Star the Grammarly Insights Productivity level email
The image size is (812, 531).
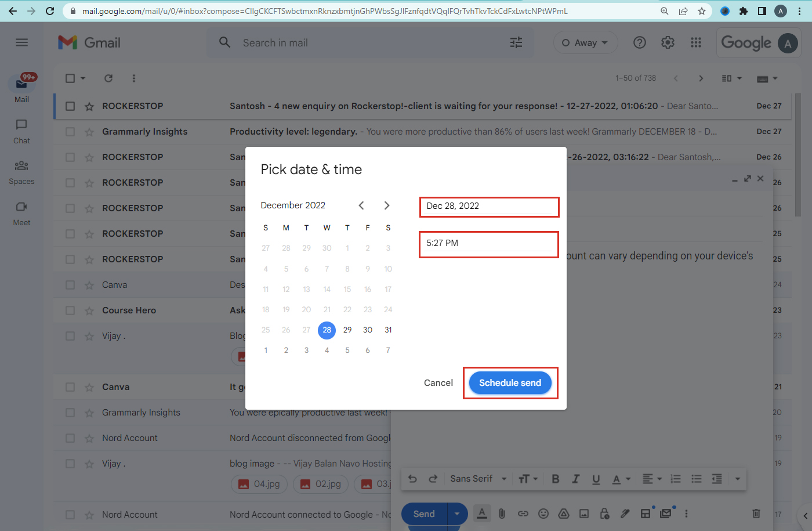tap(89, 132)
